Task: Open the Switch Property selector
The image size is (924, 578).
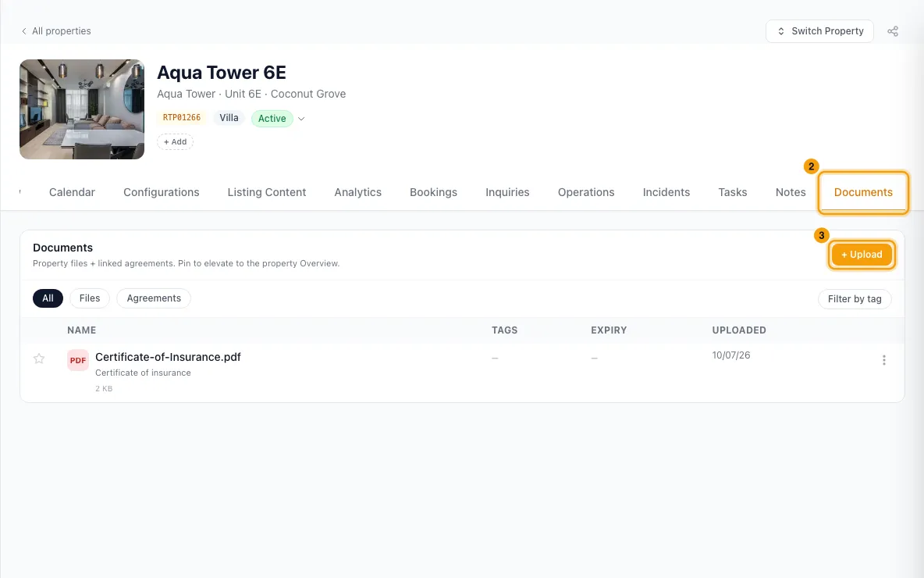Action: (819, 31)
